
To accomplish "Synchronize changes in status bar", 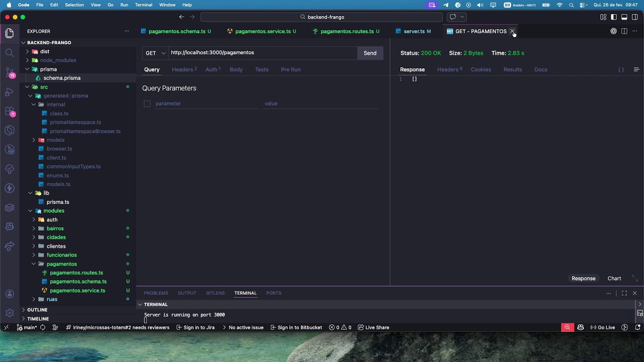I will coord(43,327).
